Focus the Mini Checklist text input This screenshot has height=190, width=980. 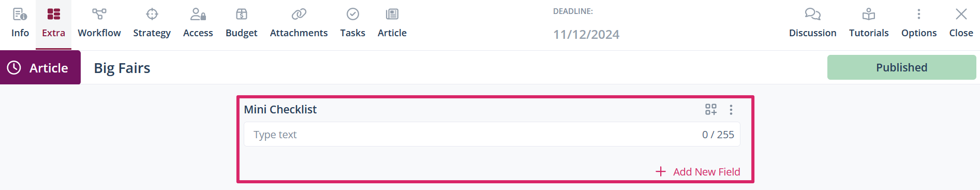[492, 135]
